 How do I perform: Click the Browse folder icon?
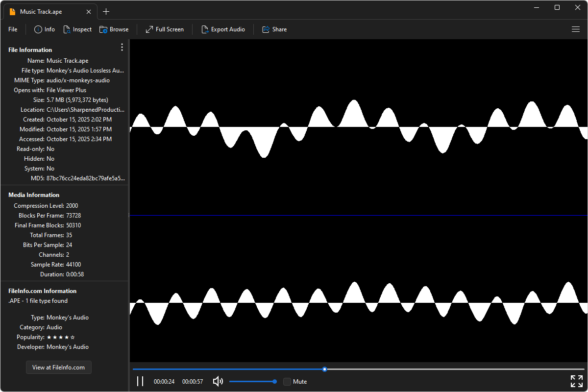tap(103, 29)
